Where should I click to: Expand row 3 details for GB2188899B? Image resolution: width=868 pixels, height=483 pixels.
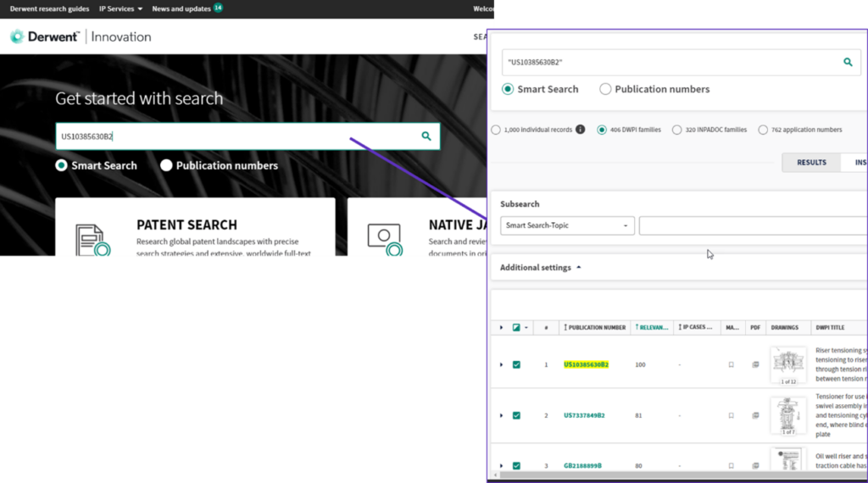(502, 466)
